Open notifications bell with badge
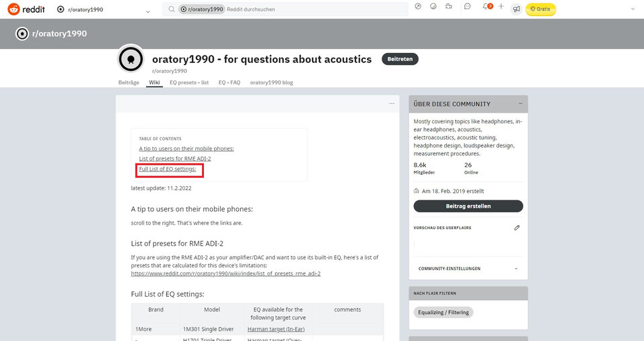This screenshot has width=644, height=341. (486, 7)
